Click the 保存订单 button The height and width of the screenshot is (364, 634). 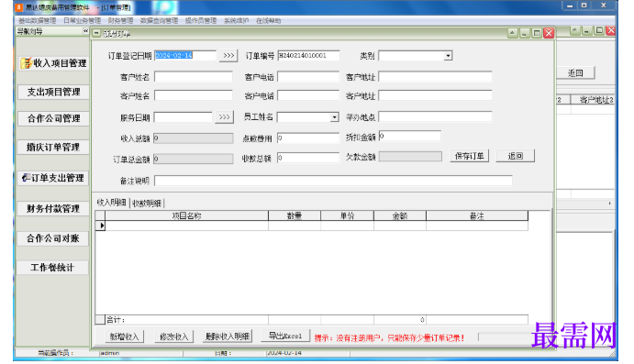(x=470, y=156)
